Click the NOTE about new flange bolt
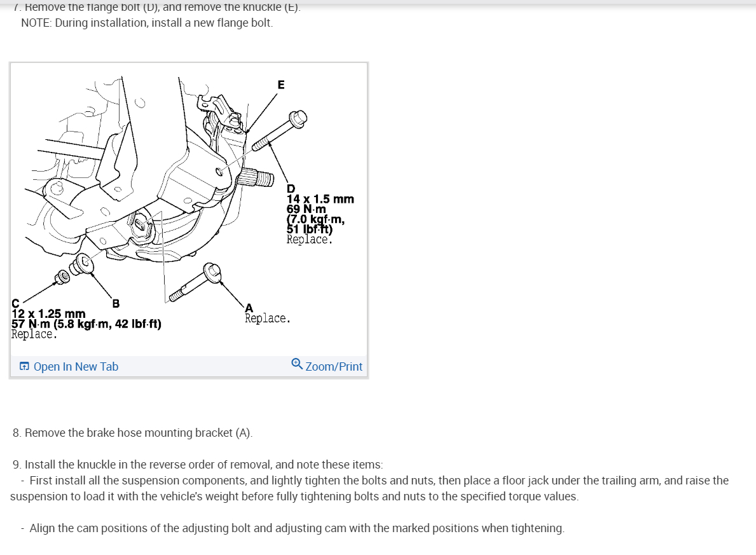This screenshot has height=555, width=756. pyautogui.click(x=147, y=23)
